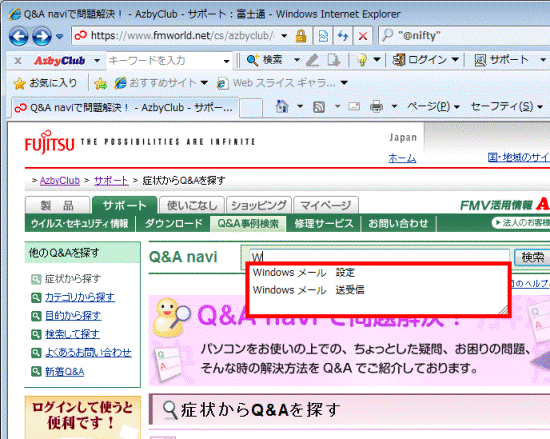The image size is (550, 439).
Task: Close the AzbyClub toolbar with the X
Action: [x=18, y=61]
